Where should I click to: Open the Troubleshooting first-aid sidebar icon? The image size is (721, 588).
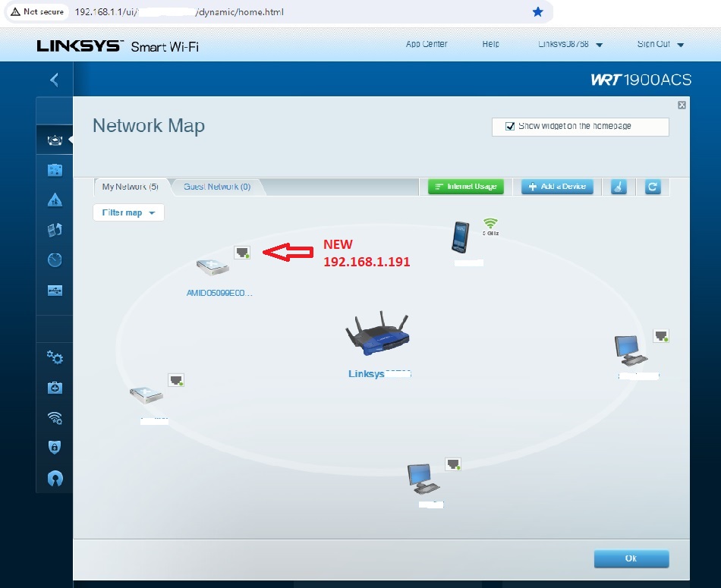coord(55,388)
